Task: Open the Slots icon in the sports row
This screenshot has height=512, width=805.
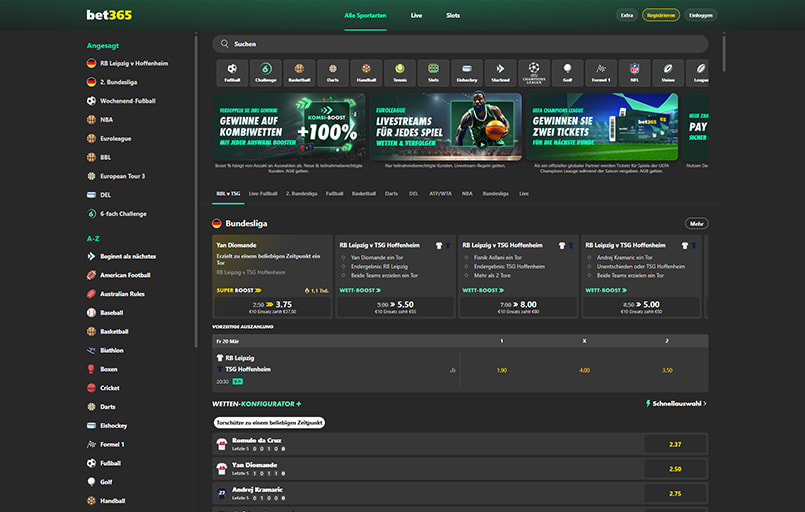Action: pyautogui.click(x=433, y=72)
